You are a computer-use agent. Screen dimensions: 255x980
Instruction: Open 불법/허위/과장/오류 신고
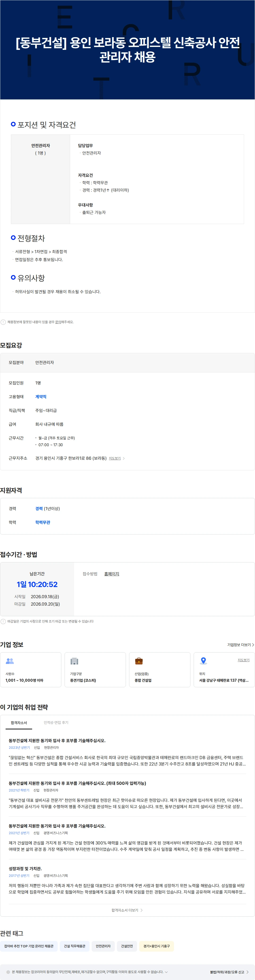[x=229, y=972]
